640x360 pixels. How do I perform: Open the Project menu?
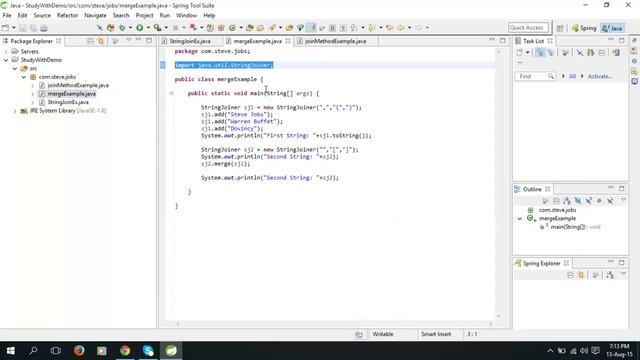[x=144, y=15]
